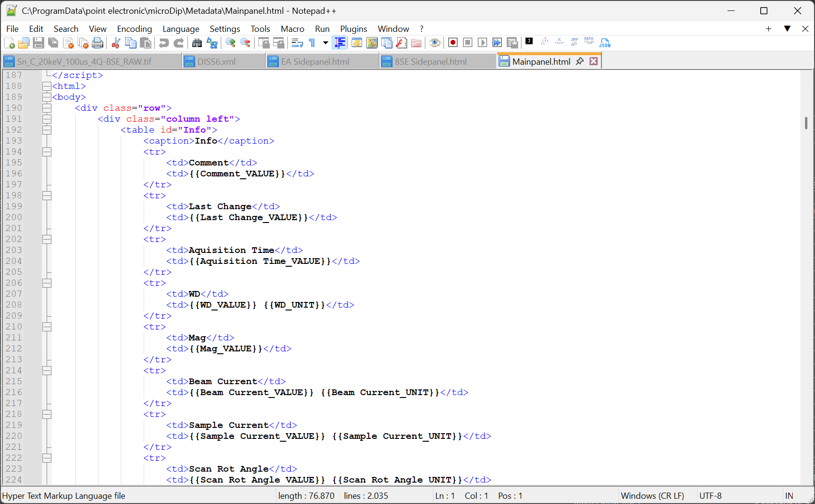
Task: Click UTF-8 encoding in status bar
Action: point(710,496)
